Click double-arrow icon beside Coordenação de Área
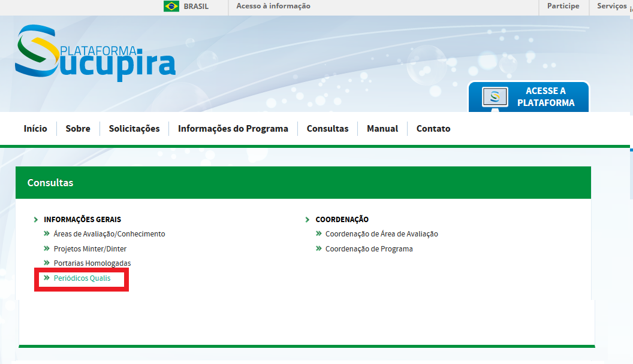This screenshot has width=633, height=364. click(319, 233)
